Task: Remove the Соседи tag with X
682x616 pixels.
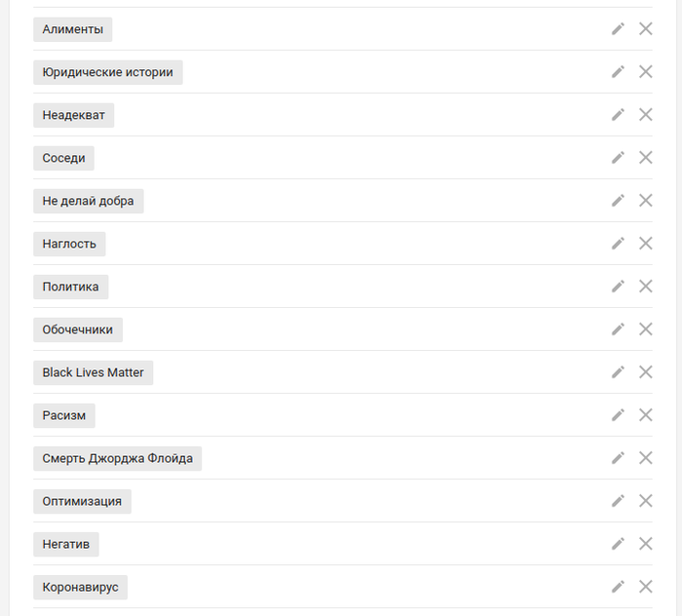Action: coord(645,158)
